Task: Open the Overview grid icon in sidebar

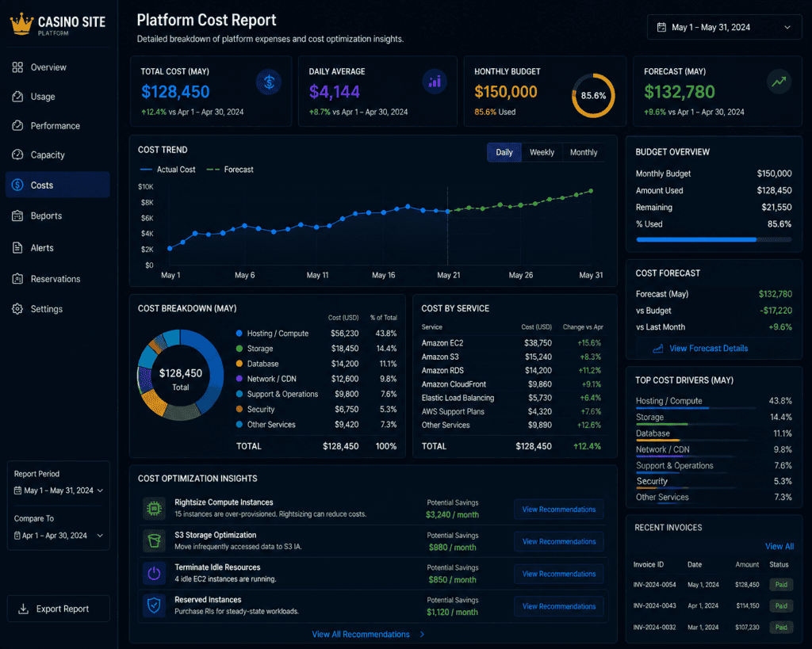Action: pyautogui.click(x=17, y=67)
